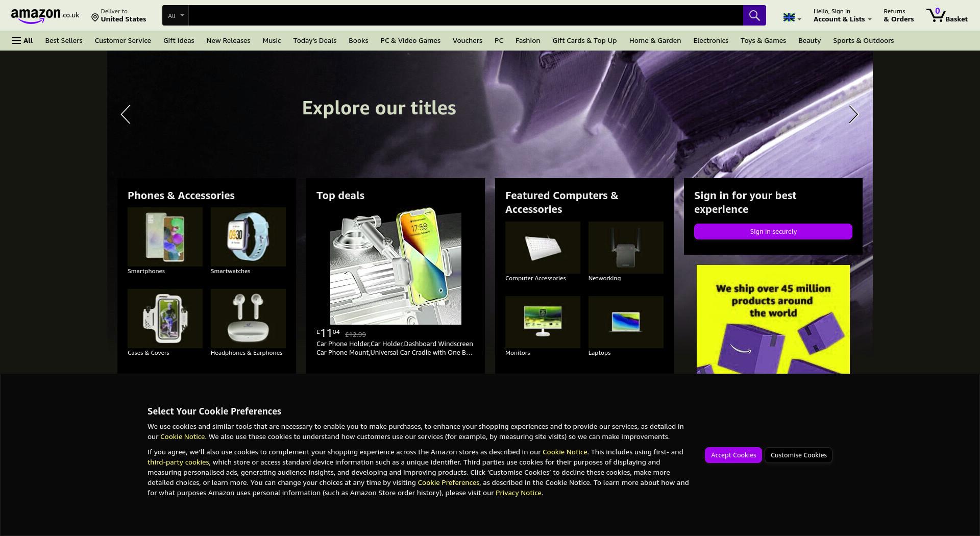The image size is (980, 536).
Task: Open Gift Cards & Top Up
Action: [584, 40]
